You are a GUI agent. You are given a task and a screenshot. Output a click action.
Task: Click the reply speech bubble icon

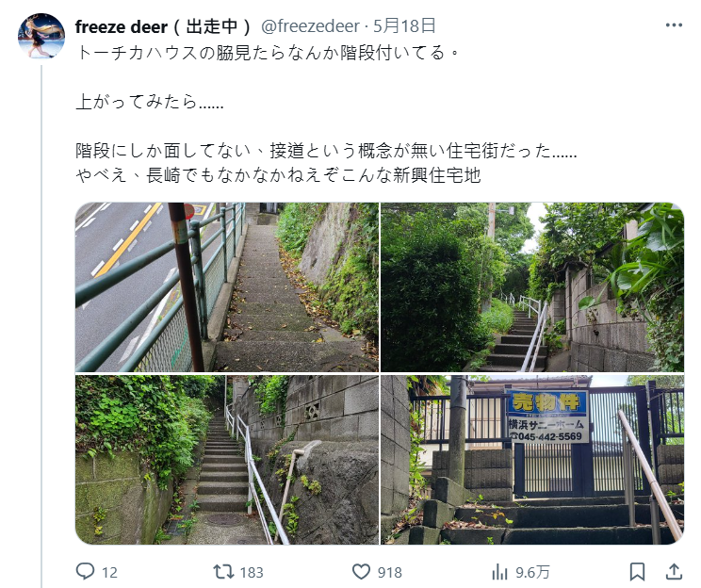[x=85, y=571]
